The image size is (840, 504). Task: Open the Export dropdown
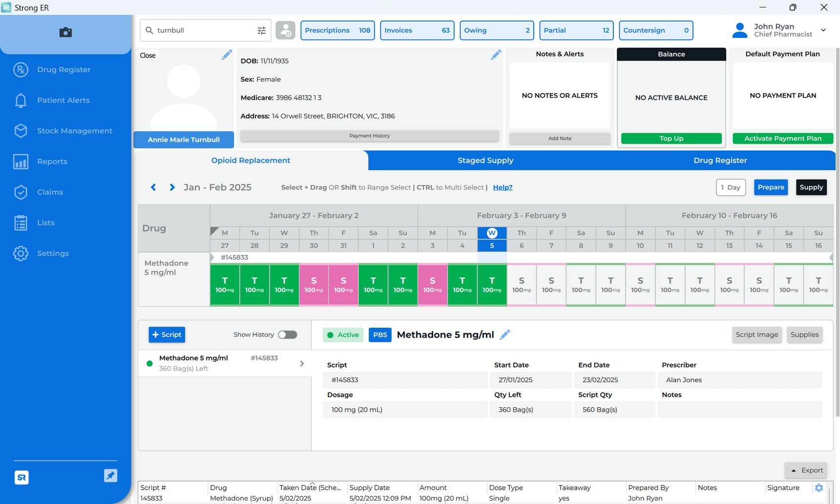coord(806,470)
